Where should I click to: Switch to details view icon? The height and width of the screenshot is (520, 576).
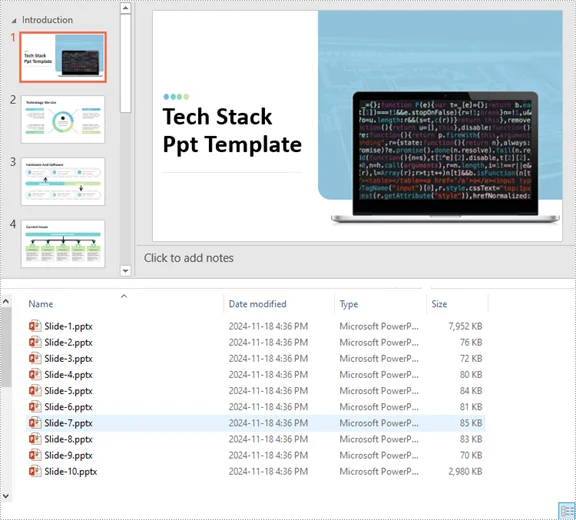(566, 511)
